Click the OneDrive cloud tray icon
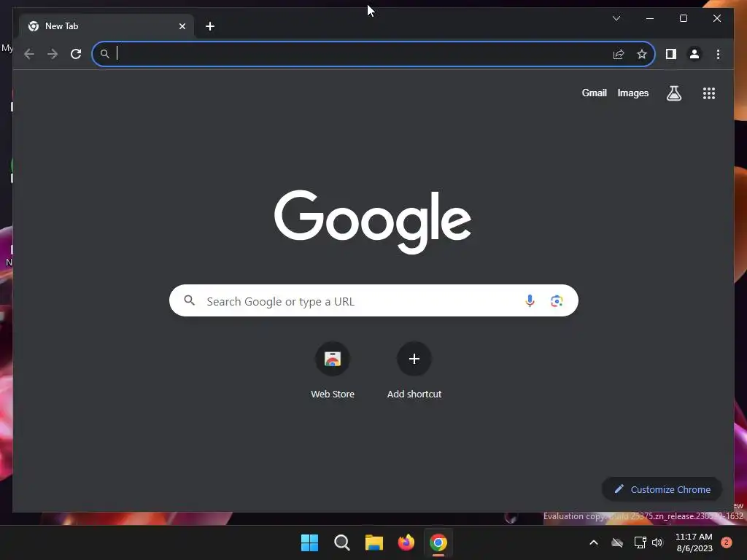747x560 pixels. click(617, 542)
